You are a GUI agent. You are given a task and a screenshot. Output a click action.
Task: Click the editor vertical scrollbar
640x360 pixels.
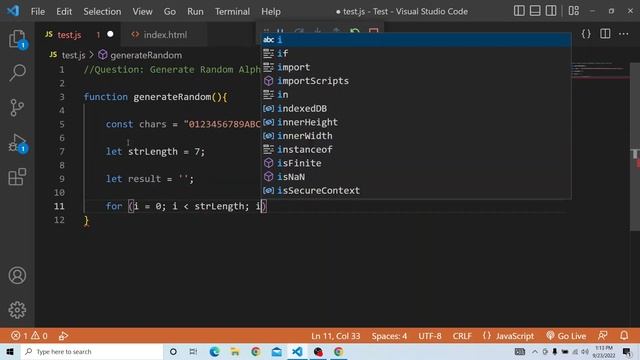coord(635,147)
